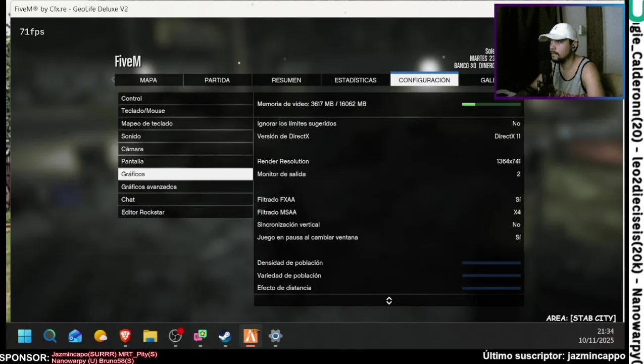Select the orange FiveM taskbar icon
Viewport: 644px width, 364px height.
(251, 336)
